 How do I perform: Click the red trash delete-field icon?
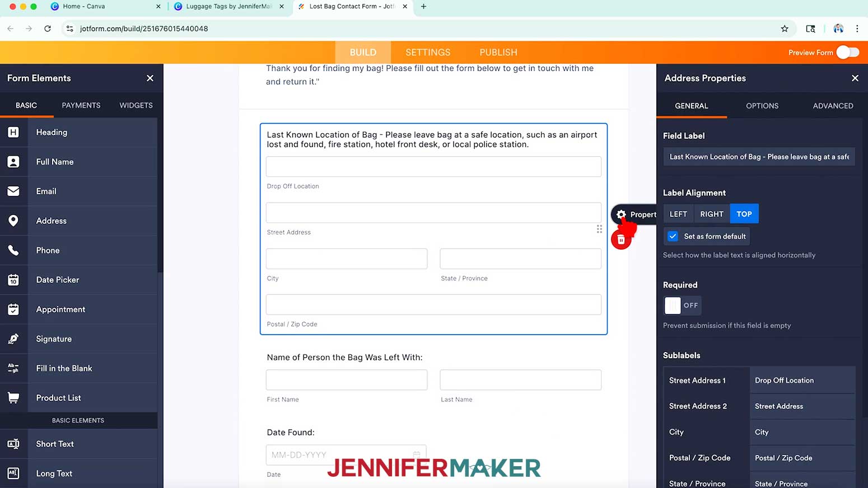click(620, 240)
